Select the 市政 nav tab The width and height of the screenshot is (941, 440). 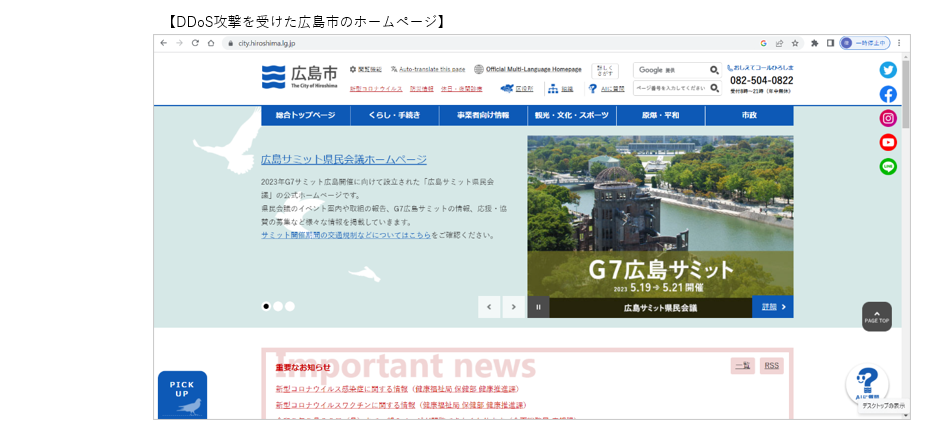749,116
